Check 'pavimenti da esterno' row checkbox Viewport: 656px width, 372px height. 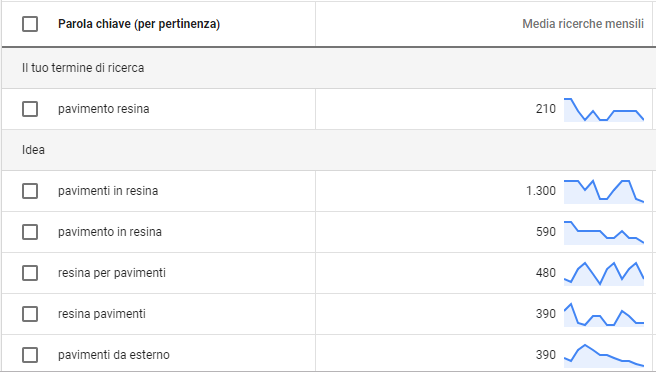[30, 355]
